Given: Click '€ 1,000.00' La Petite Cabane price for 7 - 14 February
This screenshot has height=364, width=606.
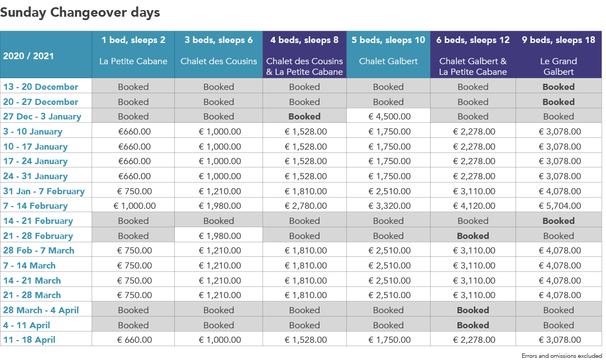Looking at the screenshot, I should (x=135, y=206).
